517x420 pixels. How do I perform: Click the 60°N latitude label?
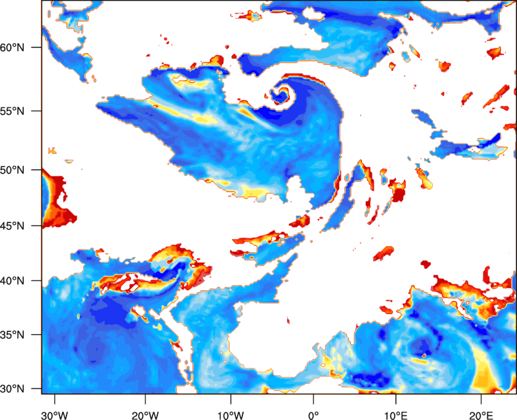pyautogui.click(x=12, y=47)
